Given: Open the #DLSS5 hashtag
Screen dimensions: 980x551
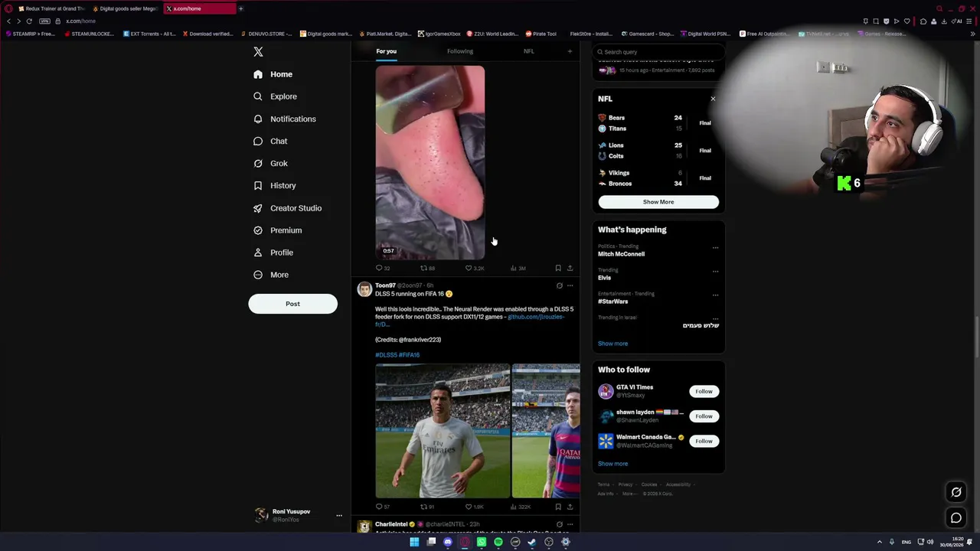Looking at the screenshot, I should (386, 355).
